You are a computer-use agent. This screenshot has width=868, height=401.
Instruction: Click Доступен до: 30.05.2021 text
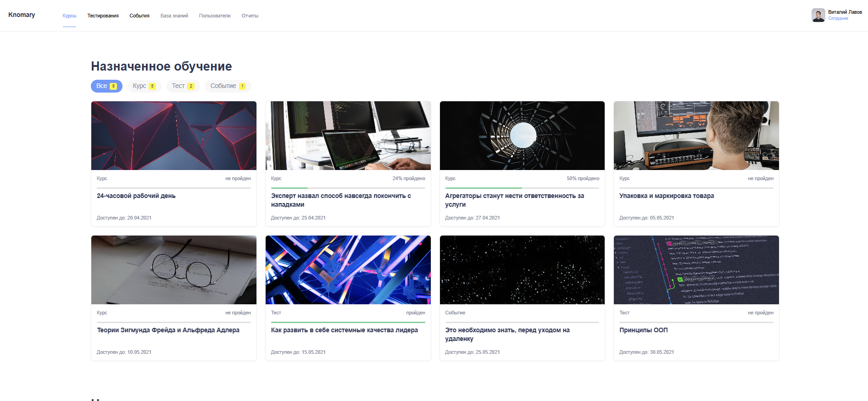click(x=646, y=352)
